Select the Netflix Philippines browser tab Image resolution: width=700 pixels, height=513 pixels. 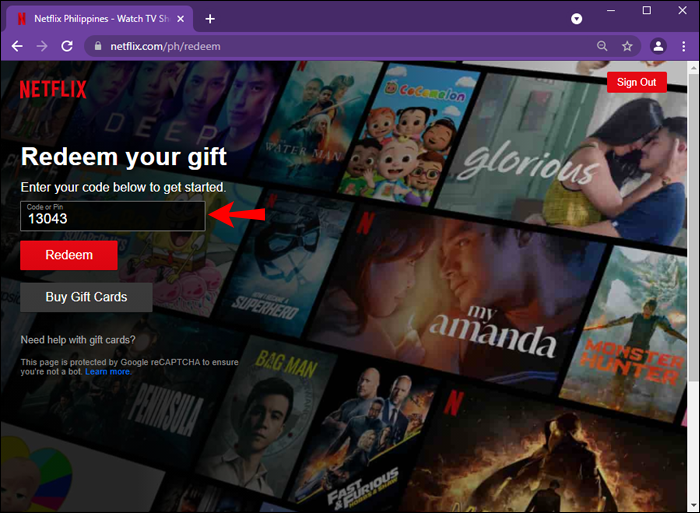pyautogui.click(x=100, y=19)
